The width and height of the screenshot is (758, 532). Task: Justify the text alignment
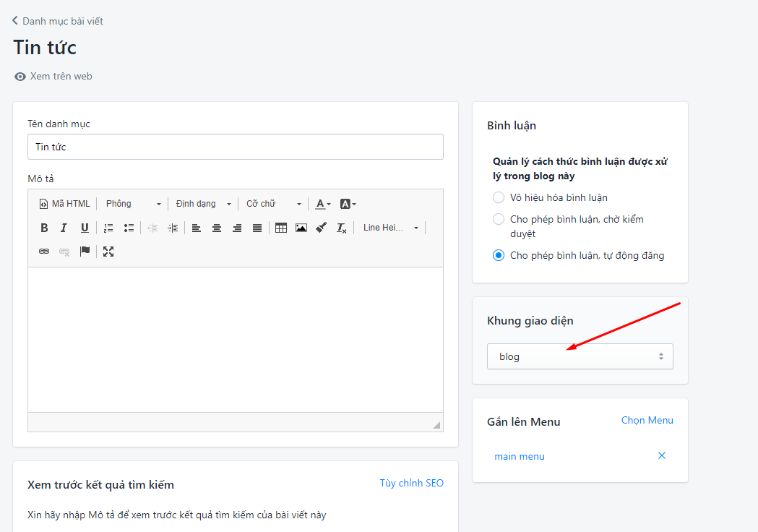257,228
